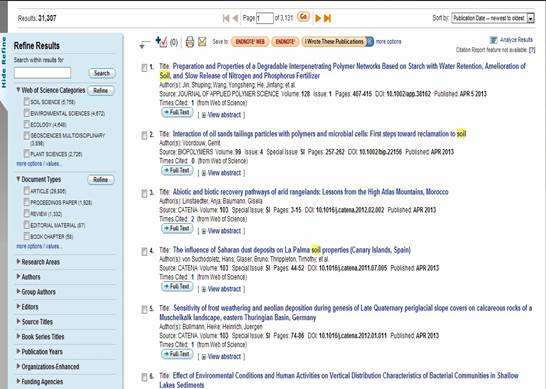
Task: Check the Geosciences Multidisciplinary checkbox
Action: click(x=26, y=135)
